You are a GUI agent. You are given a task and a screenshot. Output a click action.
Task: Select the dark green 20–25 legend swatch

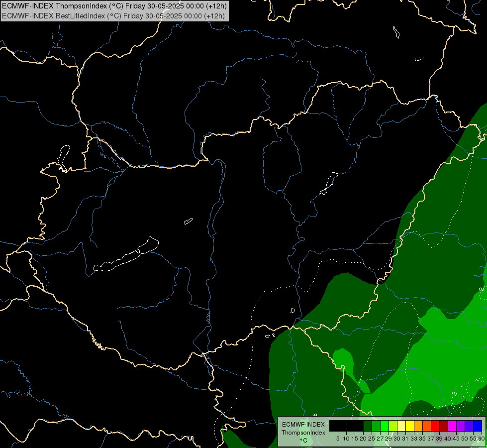point(368,426)
